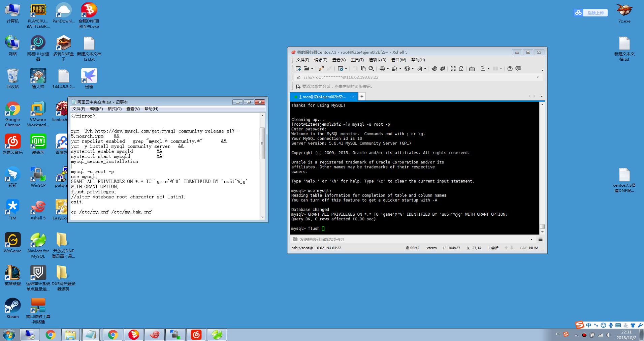Open Xshell help via question mark icon
This screenshot has width=644, height=341.
[510, 69]
